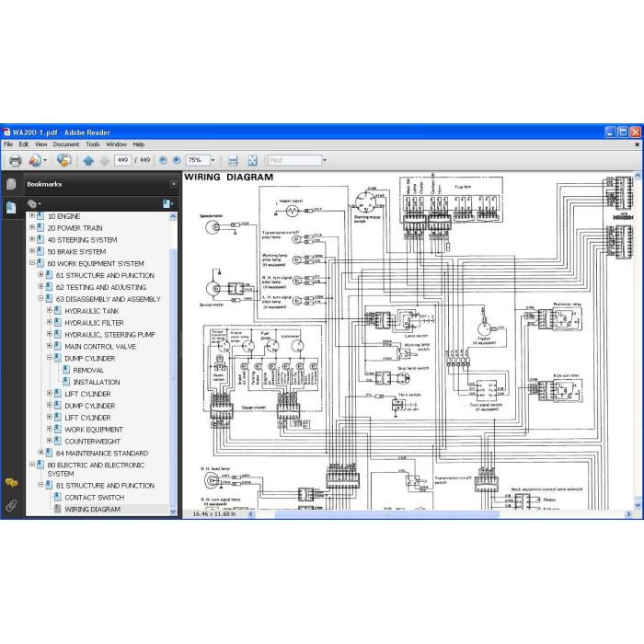Select the REMOVAL bookmark
Screen dimensions: 644x644
[x=88, y=370]
